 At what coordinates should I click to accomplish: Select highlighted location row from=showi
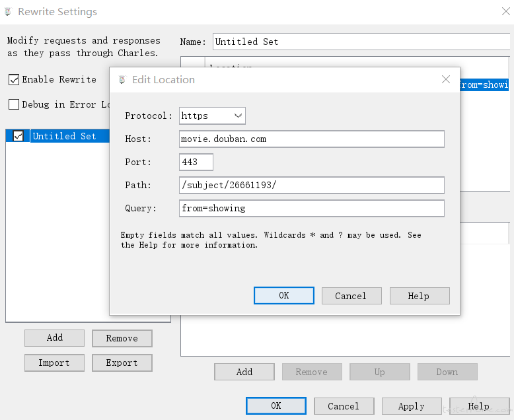click(x=484, y=85)
